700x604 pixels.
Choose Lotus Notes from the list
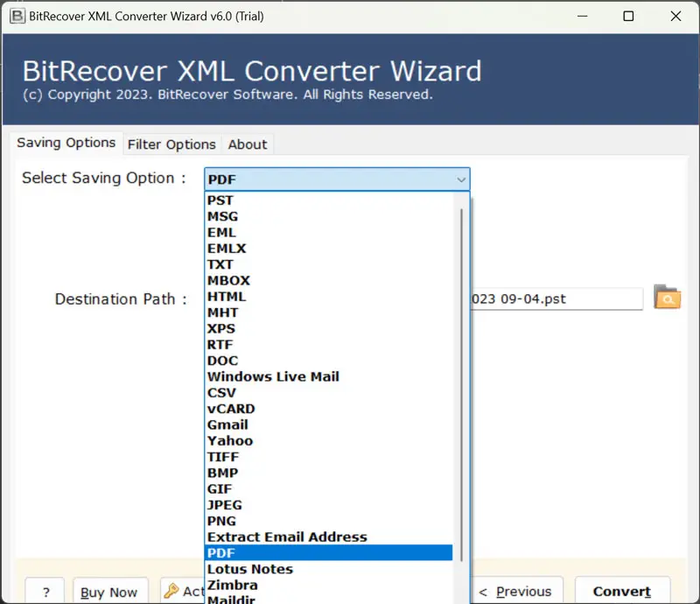[x=329, y=569]
